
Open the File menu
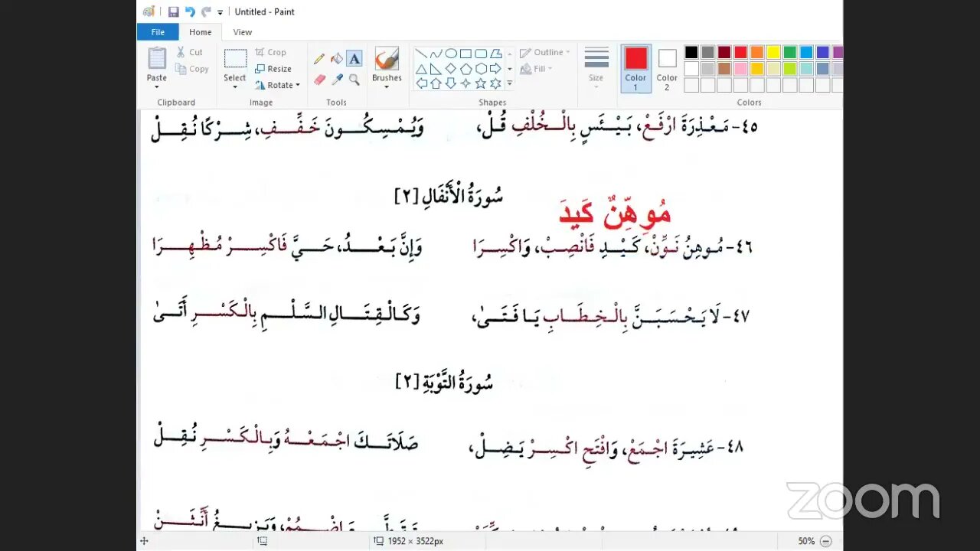click(x=158, y=32)
